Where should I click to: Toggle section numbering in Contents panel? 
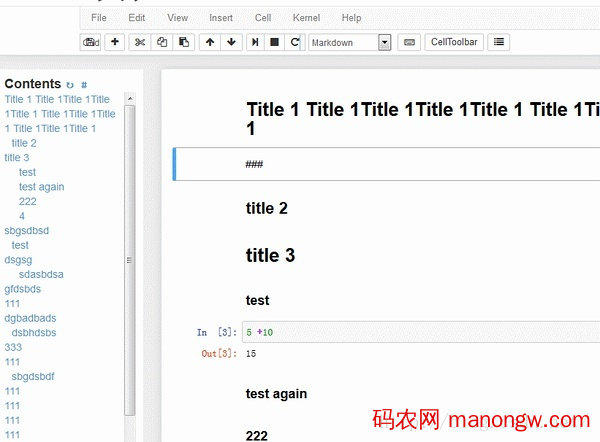pos(84,85)
